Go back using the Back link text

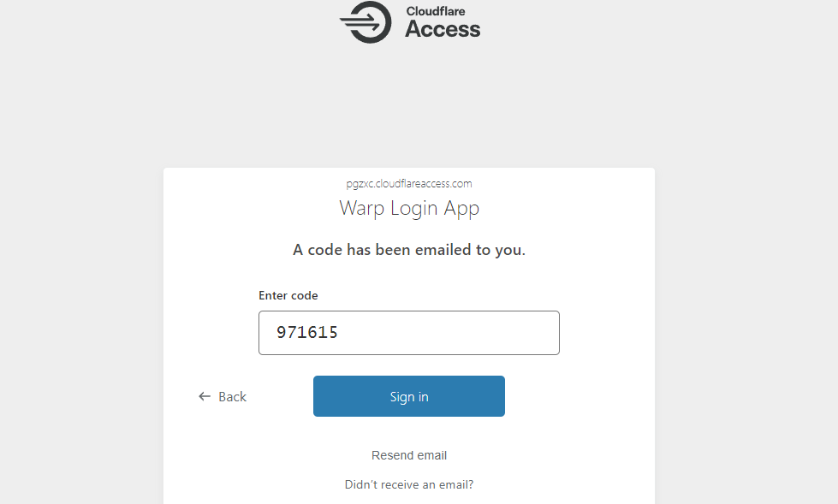(x=233, y=396)
